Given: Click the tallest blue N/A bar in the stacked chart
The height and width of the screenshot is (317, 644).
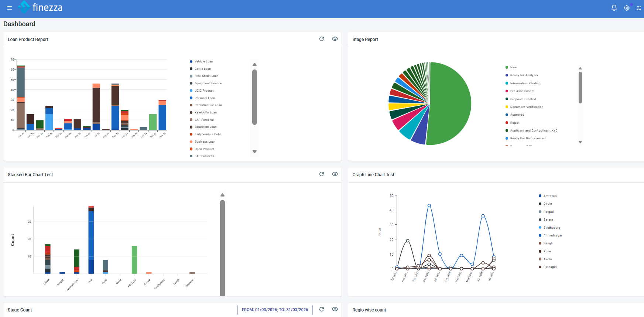Looking at the screenshot, I should click(91, 235).
